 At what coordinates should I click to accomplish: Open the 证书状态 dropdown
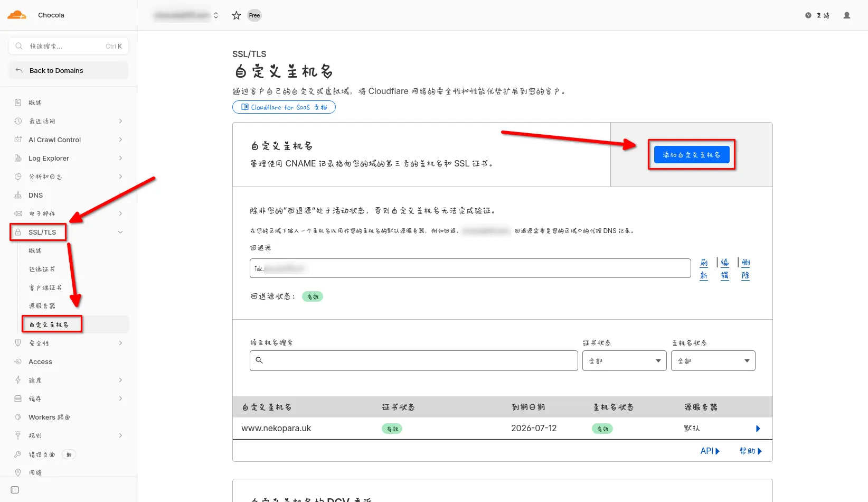pyautogui.click(x=625, y=361)
